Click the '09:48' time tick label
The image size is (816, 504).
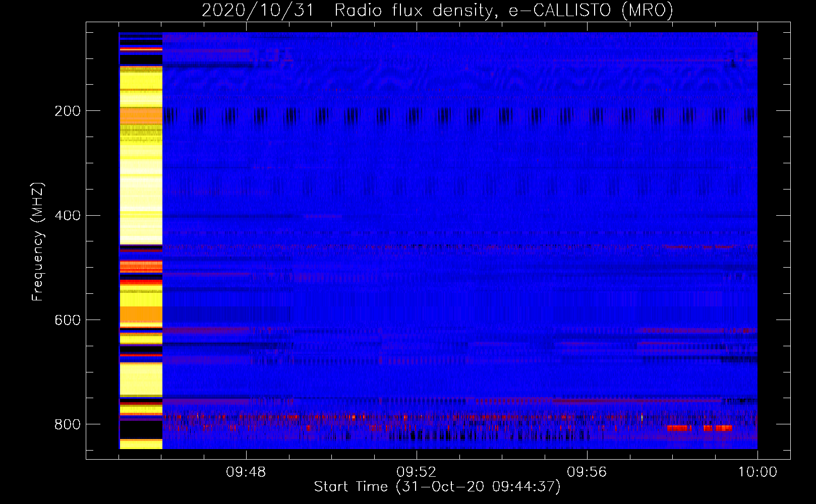coord(246,472)
